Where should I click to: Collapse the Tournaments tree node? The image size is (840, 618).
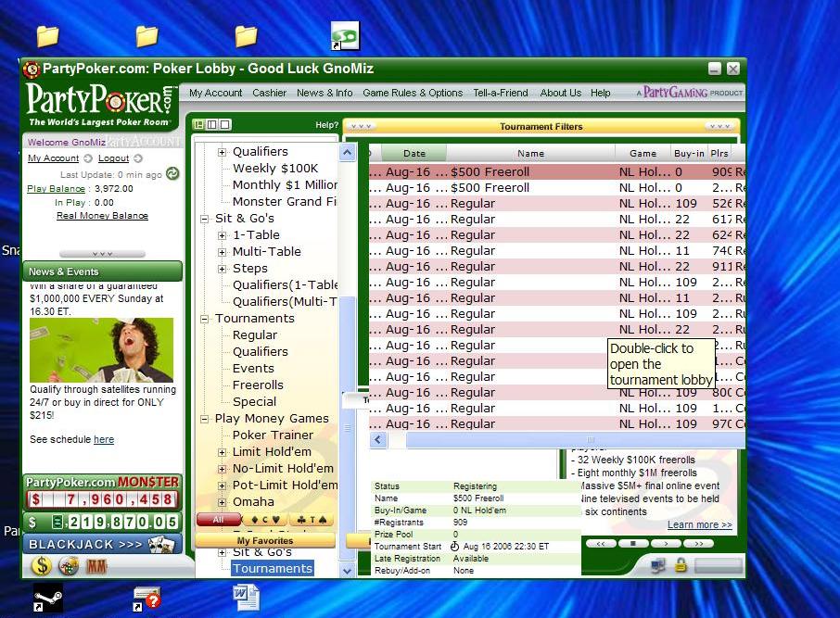coord(204,319)
